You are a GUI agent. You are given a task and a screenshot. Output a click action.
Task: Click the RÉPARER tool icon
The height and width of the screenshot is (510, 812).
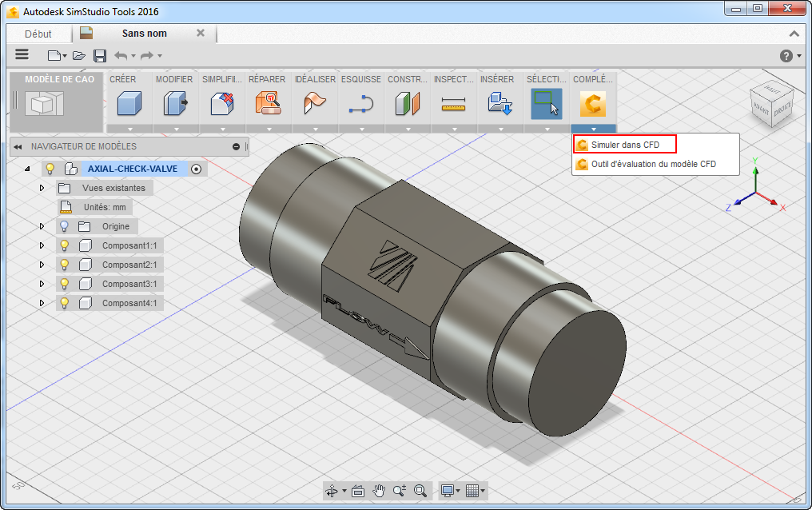coord(269,103)
